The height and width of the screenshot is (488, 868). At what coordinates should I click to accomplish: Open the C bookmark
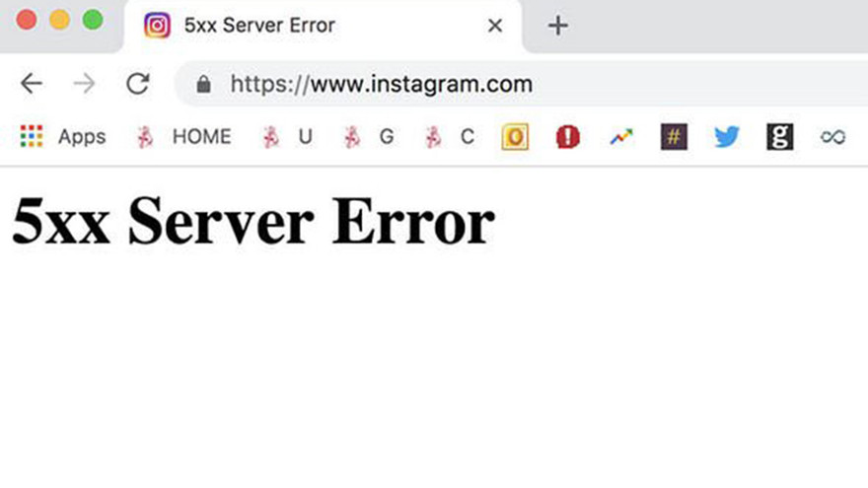coord(450,137)
